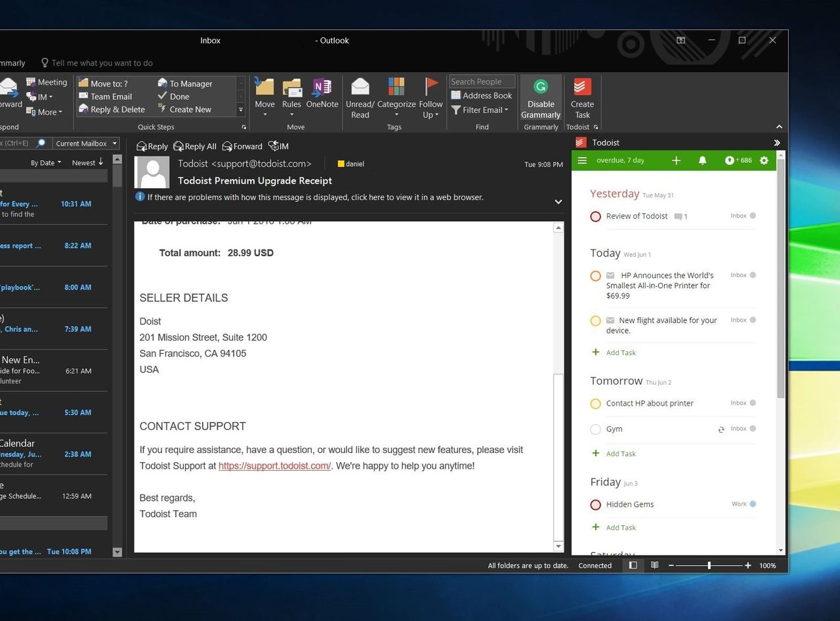The width and height of the screenshot is (840, 621).
Task: Open the Follow Up dropdown
Action: click(x=430, y=109)
